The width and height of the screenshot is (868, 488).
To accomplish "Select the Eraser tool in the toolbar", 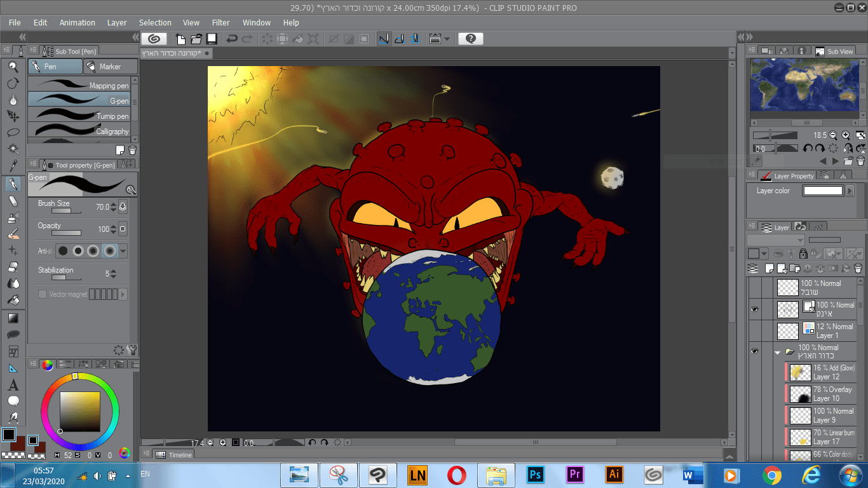I will [13, 201].
